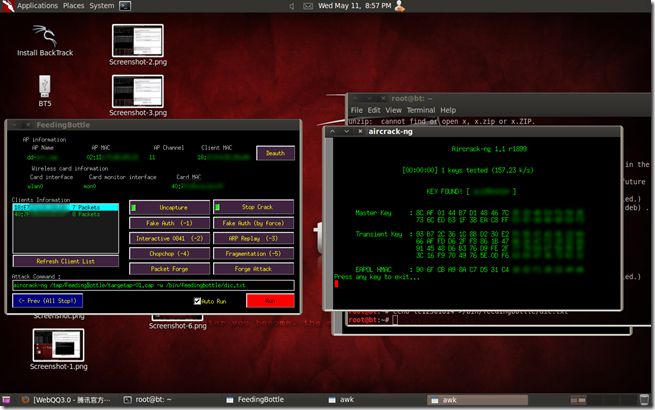Click the Interactive 0841 (-2) button

coord(169,239)
